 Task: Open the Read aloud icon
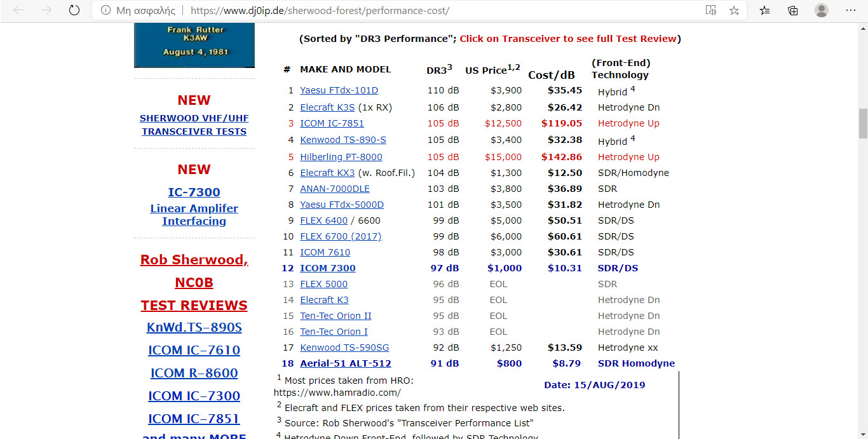(711, 10)
